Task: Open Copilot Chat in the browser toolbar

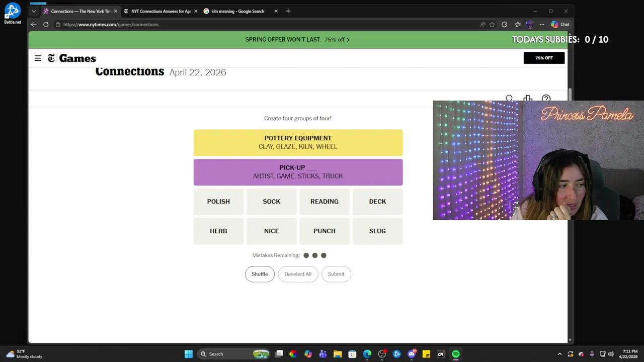Action: point(560,24)
